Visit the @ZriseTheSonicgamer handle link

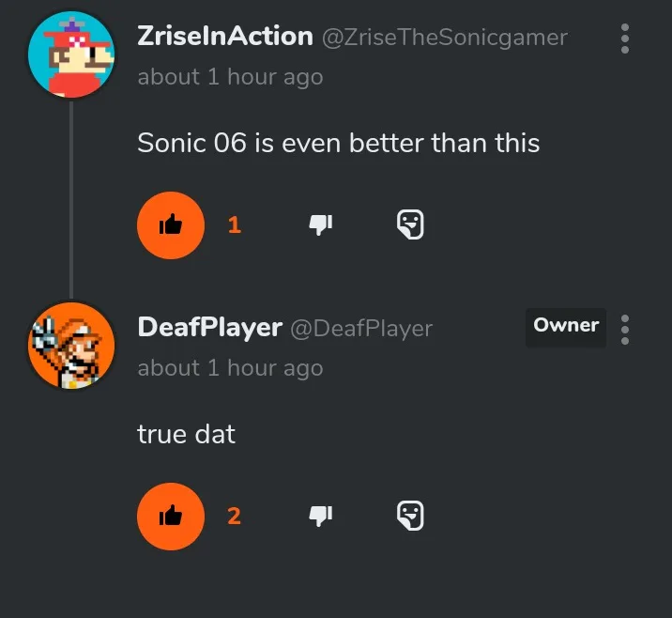pos(445,38)
